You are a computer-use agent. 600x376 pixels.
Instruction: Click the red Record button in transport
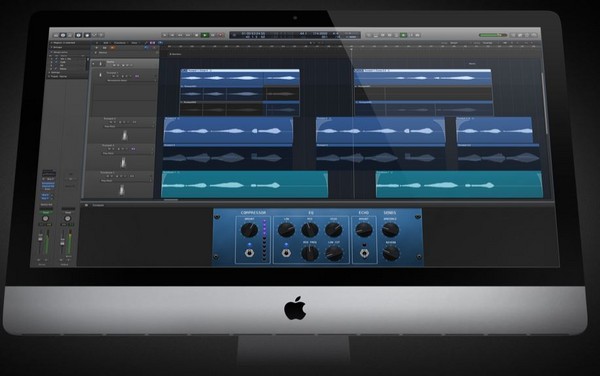pos(221,35)
